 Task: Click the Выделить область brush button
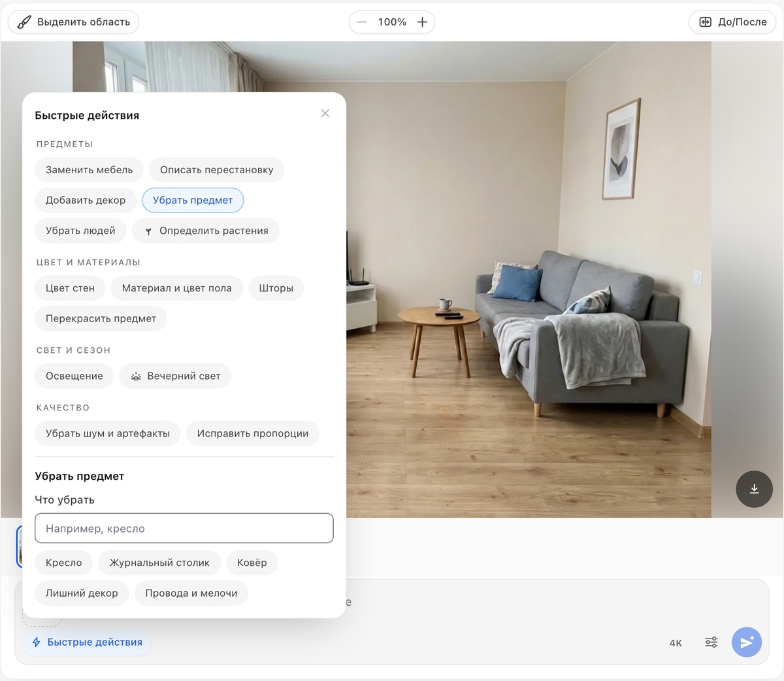[73, 22]
